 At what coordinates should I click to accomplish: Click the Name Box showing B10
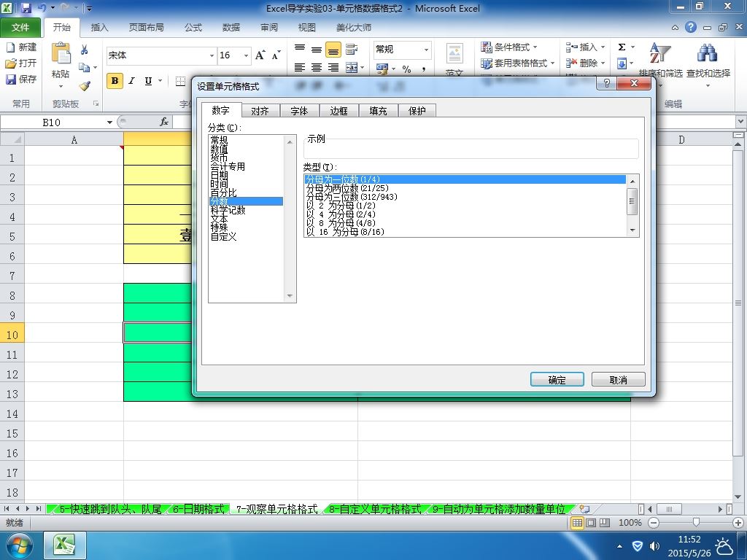coord(52,122)
